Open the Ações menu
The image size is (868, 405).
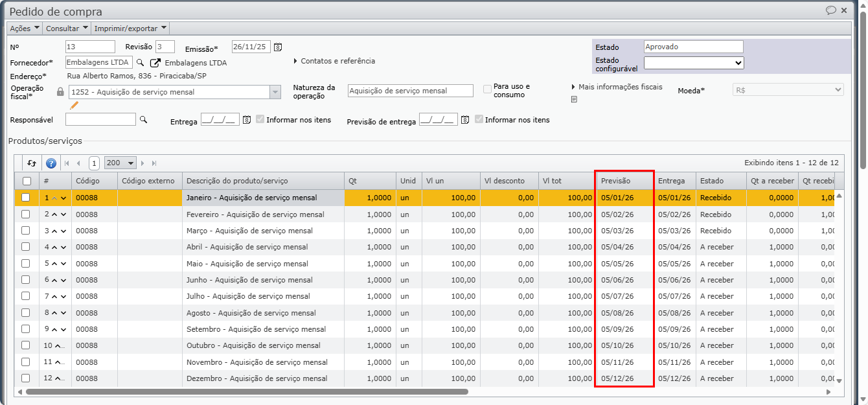[24, 29]
